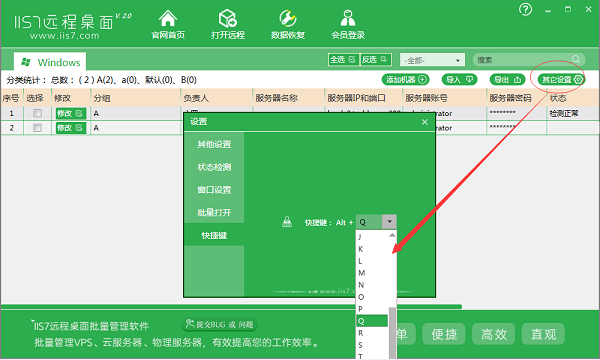This screenshot has height=360, width=600.
Task: Click the hotkey list scroll-up arrow
Action: point(392,235)
